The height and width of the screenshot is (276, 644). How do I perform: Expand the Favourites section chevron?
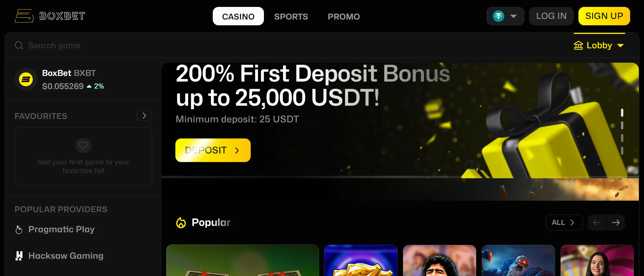pos(144,116)
